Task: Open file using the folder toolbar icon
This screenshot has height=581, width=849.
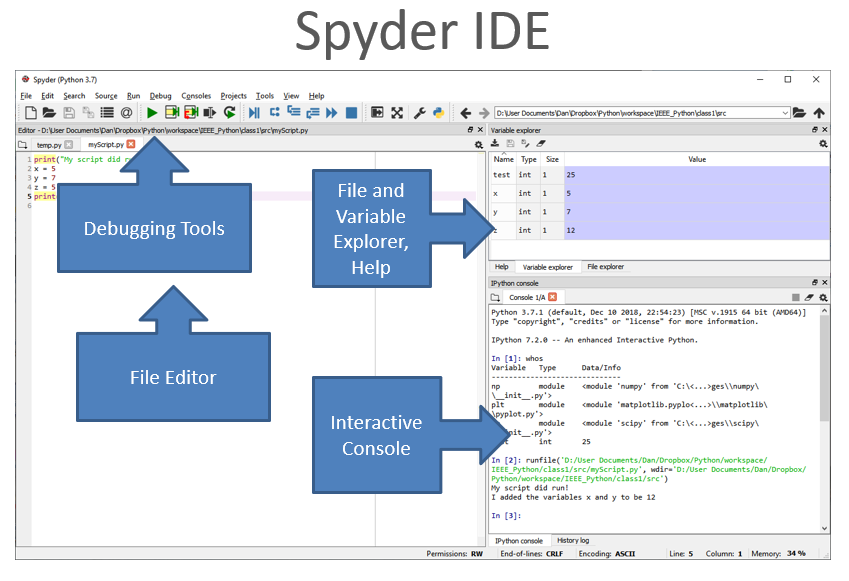Action: [x=49, y=113]
